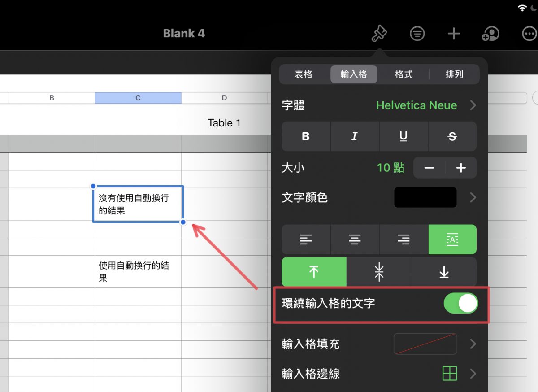Open the 輸入格填充 fill swatch
This screenshot has width=538, height=392.
425,344
